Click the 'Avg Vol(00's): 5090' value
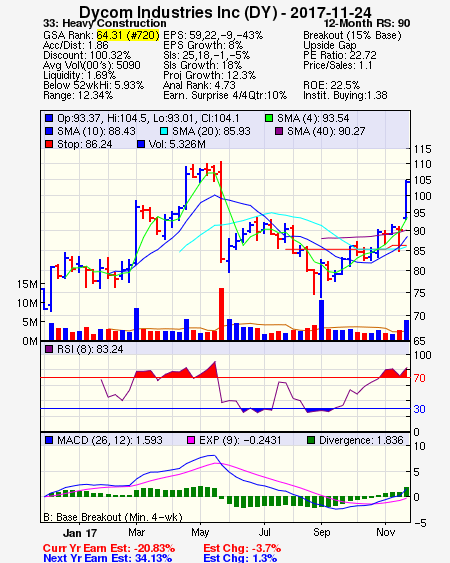 [92, 65]
